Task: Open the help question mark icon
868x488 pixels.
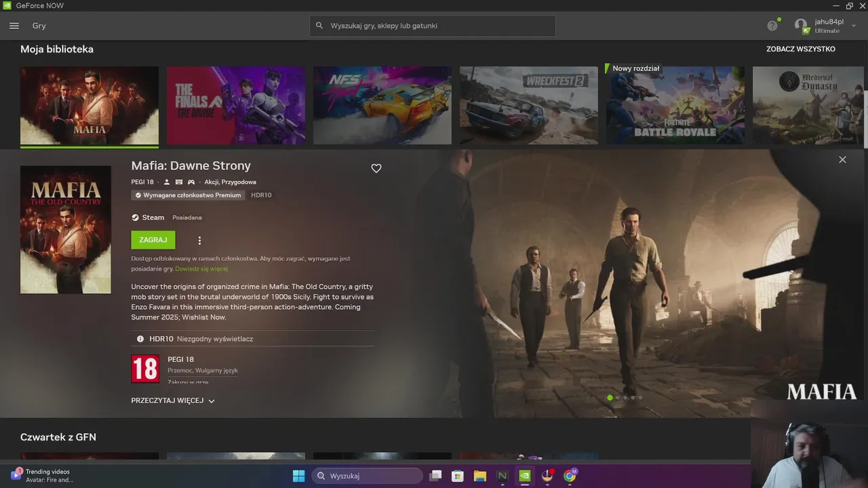Action: coord(772,26)
